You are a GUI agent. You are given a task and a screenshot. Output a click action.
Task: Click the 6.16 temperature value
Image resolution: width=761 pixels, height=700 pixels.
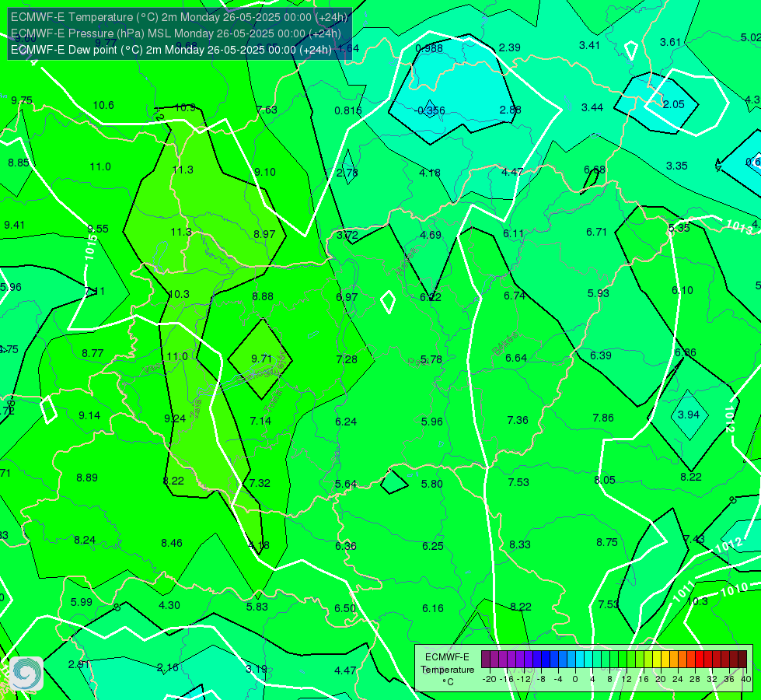[x=433, y=608]
